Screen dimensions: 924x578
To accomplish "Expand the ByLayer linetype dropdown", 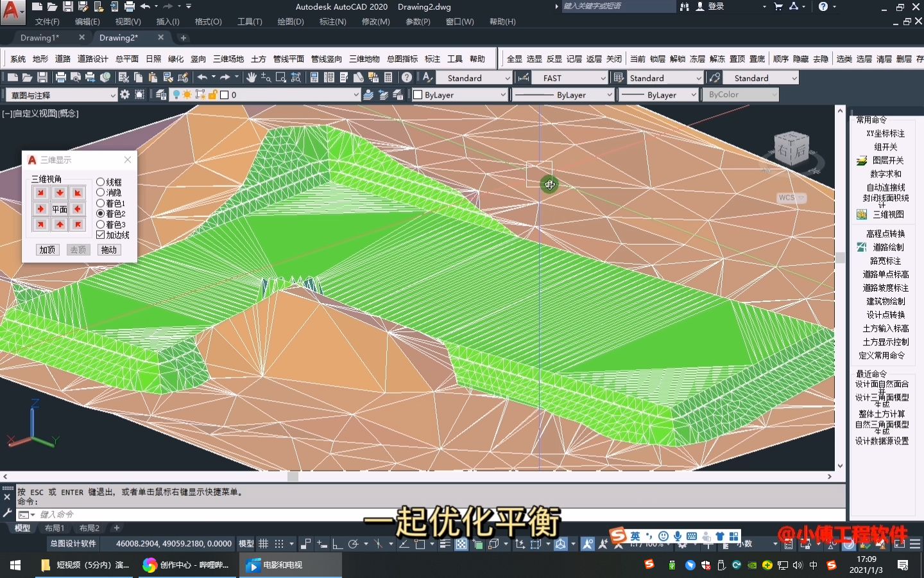I will coord(610,94).
